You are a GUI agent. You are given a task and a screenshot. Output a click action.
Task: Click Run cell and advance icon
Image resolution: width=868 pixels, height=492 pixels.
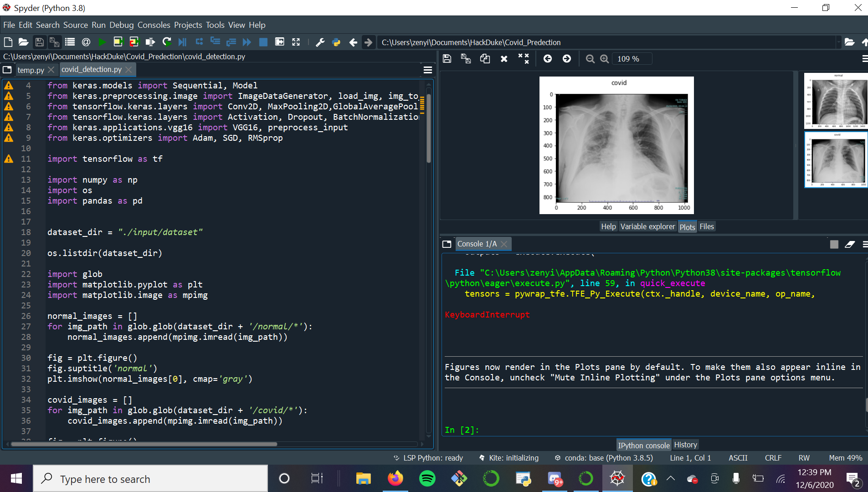[x=134, y=42]
